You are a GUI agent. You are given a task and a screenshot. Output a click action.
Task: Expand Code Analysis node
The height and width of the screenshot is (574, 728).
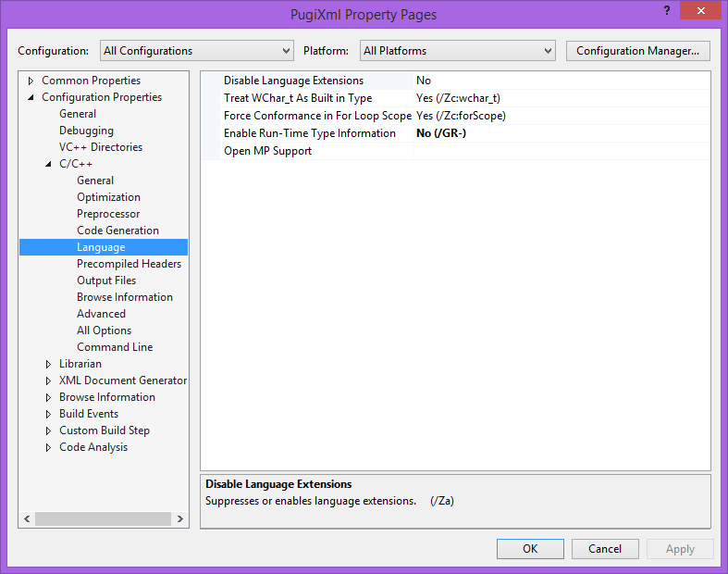click(48, 447)
